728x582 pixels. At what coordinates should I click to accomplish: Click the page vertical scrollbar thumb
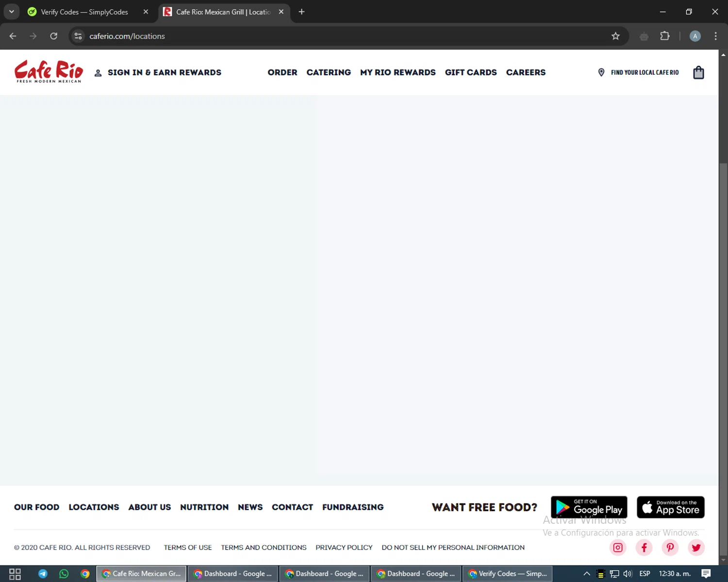pos(723,359)
